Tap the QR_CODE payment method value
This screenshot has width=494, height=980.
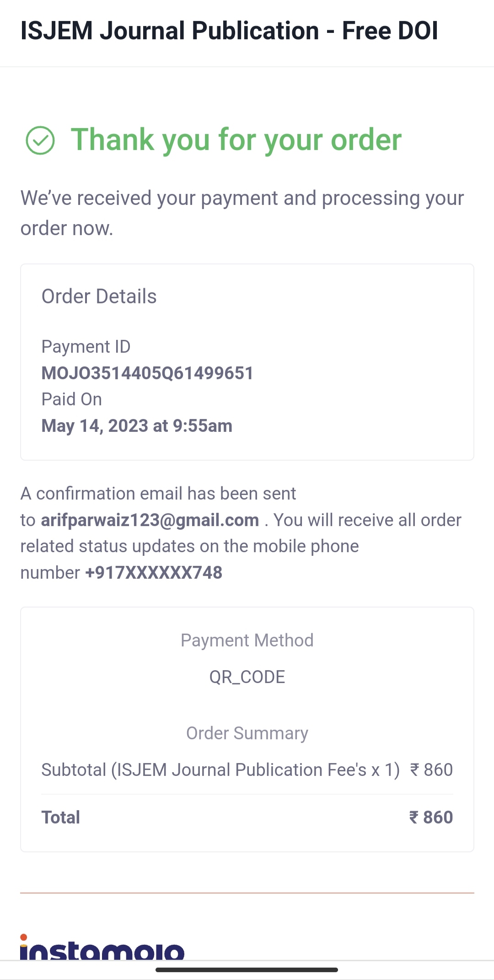pyautogui.click(x=247, y=677)
